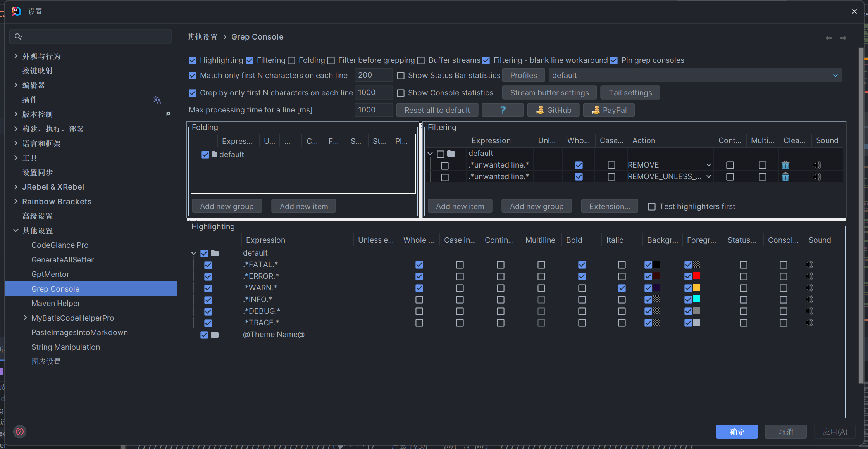The width and height of the screenshot is (868, 449).
Task: Click the sound icon in TRACE row
Action: point(809,323)
